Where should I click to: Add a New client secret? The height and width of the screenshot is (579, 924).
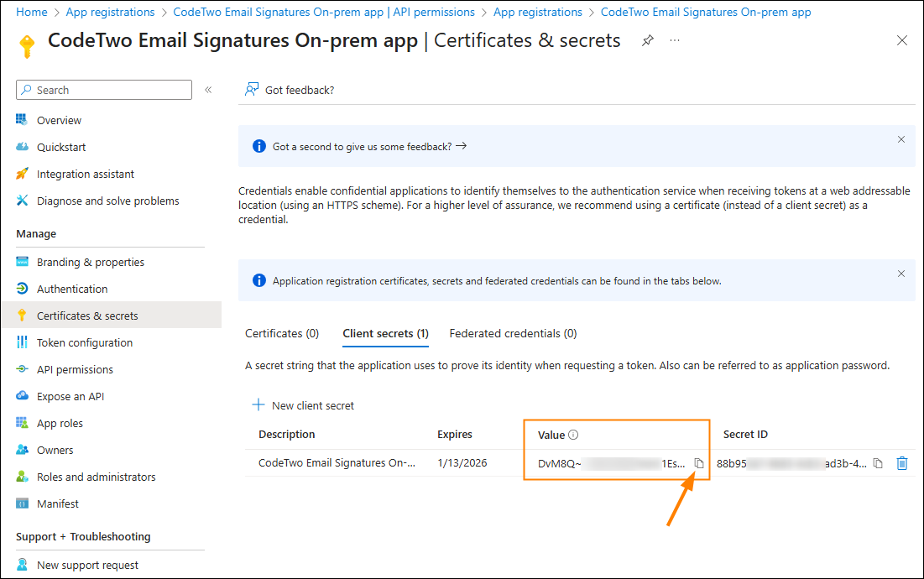coord(304,405)
